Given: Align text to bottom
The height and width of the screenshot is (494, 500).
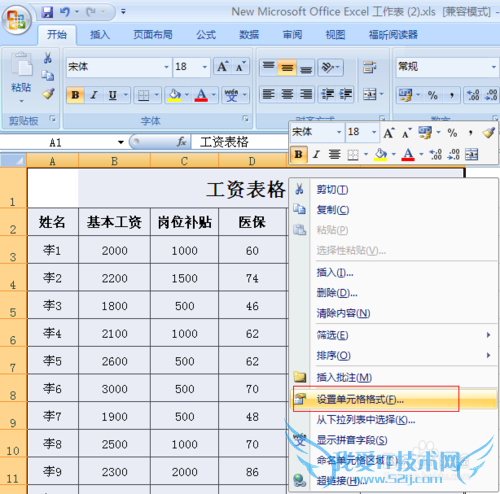Looking at the screenshot, I should (306, 67).
